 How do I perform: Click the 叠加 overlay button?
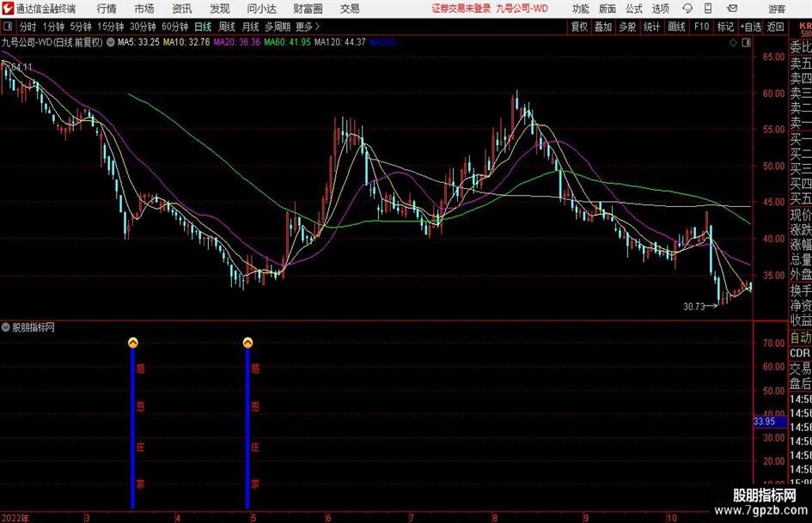pyautogui.click(x=603, y=27)
